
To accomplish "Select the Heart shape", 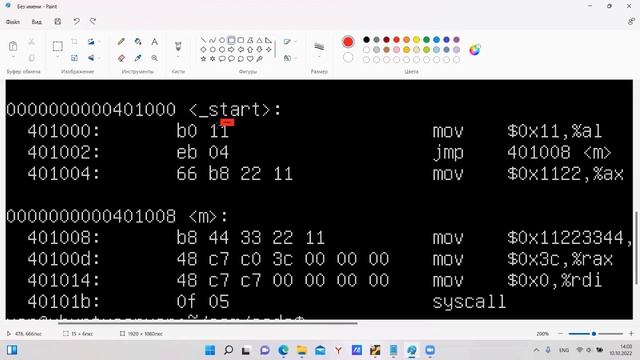I will coord(250,59).
